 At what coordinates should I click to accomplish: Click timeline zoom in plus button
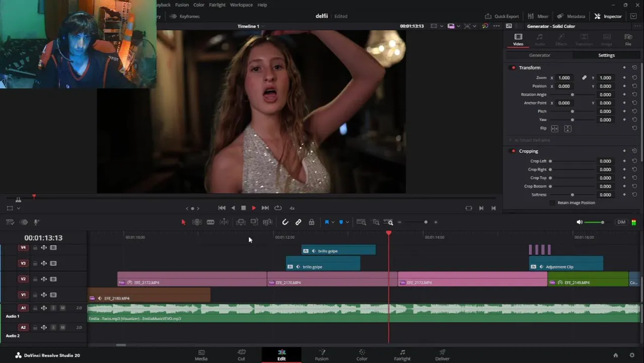click(436, 222)
